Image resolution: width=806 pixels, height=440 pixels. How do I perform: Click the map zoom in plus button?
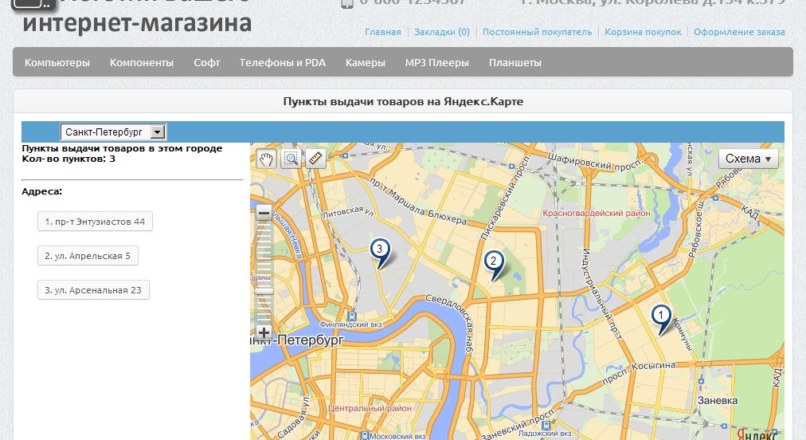pos(264,332)
